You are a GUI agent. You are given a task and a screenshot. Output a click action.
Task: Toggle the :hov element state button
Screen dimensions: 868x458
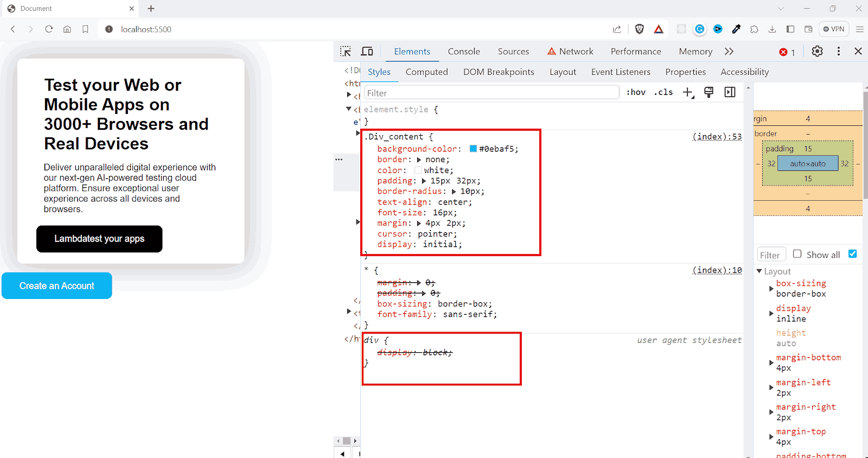point(636,92)
